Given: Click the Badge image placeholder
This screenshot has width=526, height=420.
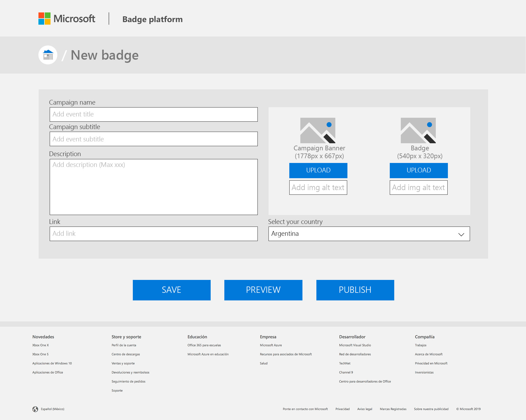Looking at the screenshot, I should tap(418, 130).
